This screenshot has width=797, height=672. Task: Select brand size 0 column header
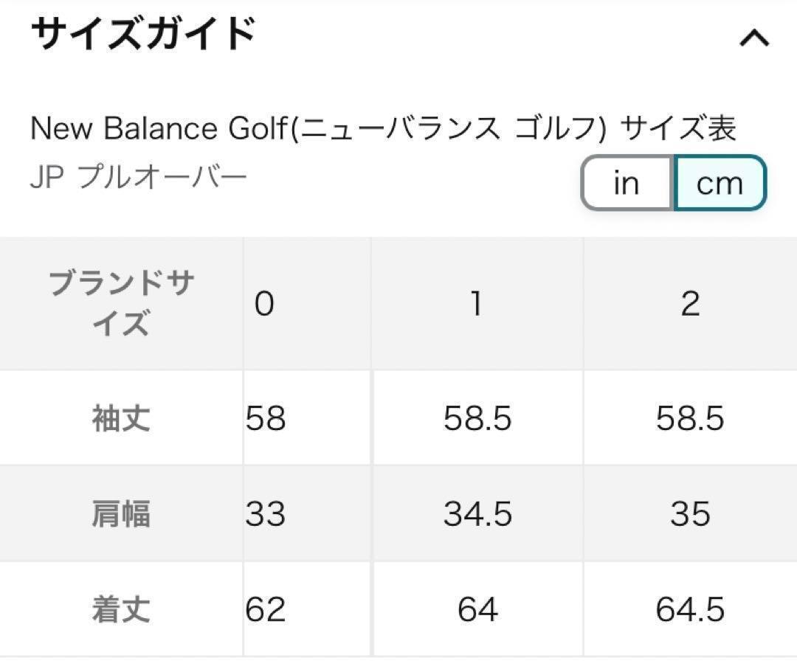(x=264, y=303)
